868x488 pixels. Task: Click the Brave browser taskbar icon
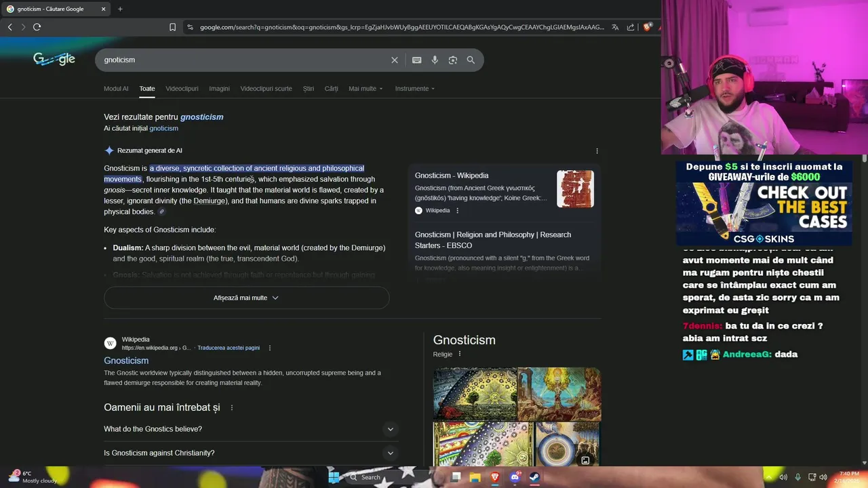tap(495, 477)
